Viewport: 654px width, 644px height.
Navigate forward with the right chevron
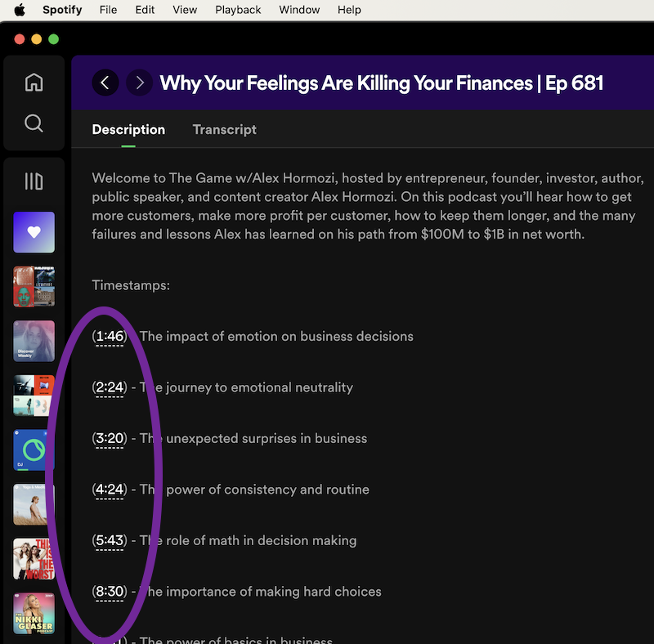(x=139, y=83)
